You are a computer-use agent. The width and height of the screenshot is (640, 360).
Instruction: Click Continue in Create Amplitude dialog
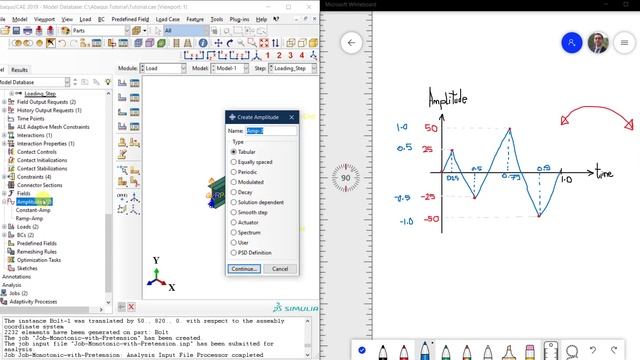click(x=244, y=269)
